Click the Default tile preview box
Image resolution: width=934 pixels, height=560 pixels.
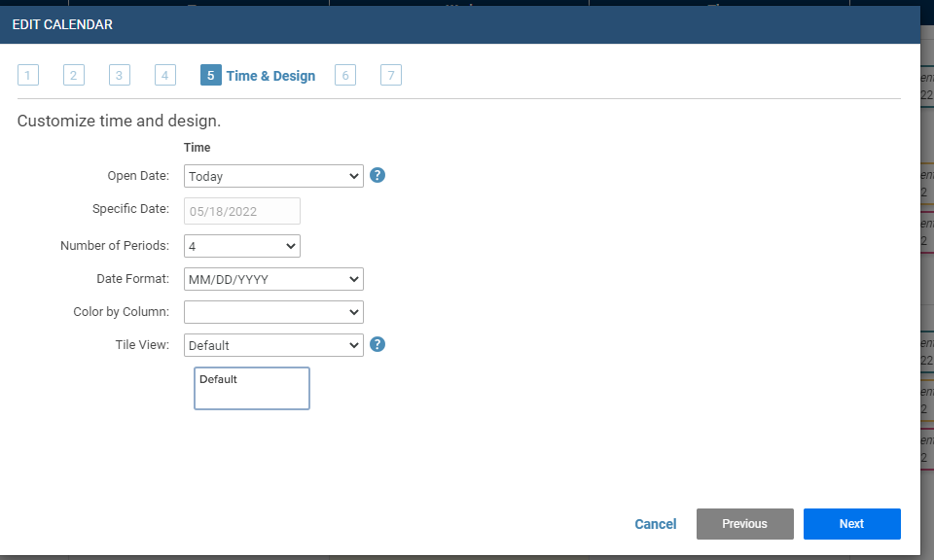click(251, 388)
